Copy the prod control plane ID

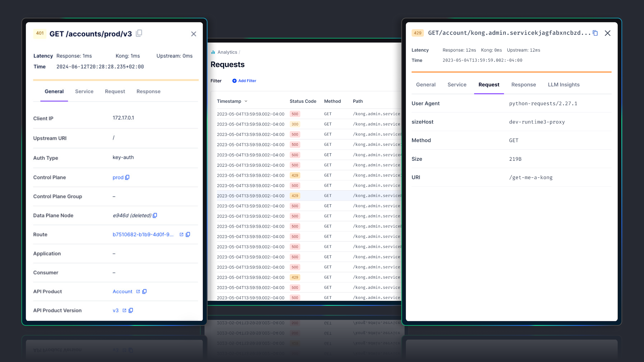tap(127, 177)
